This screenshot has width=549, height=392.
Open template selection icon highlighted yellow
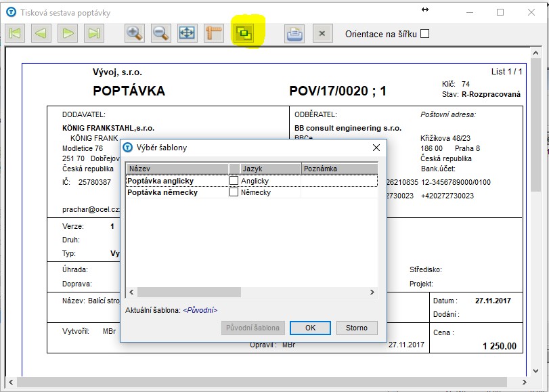pos(244,33)
